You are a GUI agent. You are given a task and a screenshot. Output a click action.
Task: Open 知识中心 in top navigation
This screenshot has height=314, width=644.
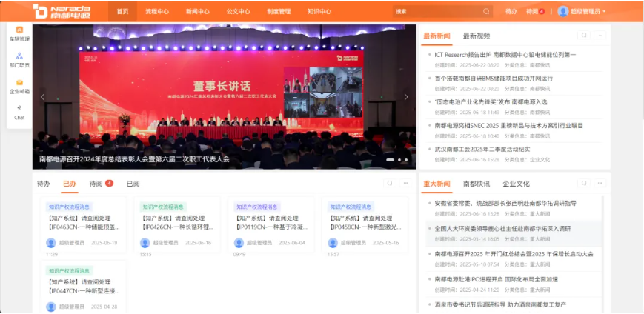point(319,12)
